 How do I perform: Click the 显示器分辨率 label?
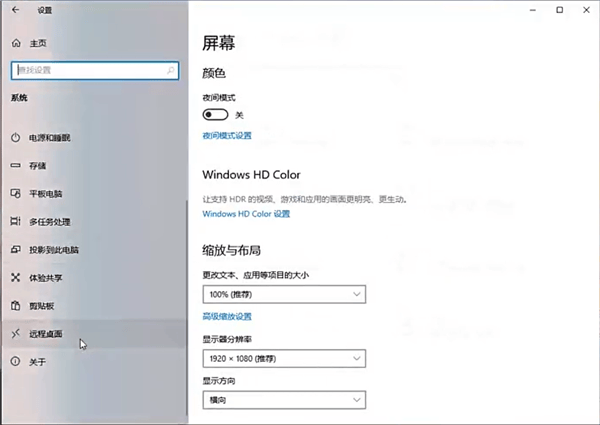tap(227, 339)
